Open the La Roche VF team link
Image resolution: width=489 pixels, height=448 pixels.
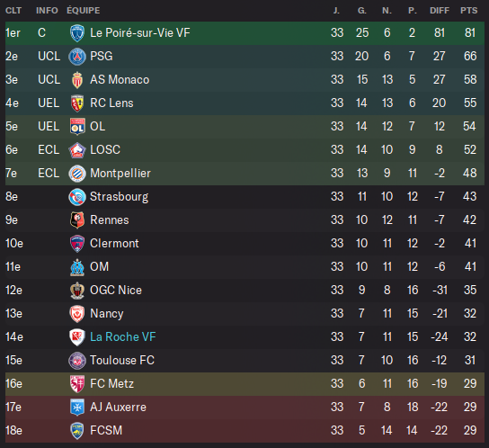[123, 336]
